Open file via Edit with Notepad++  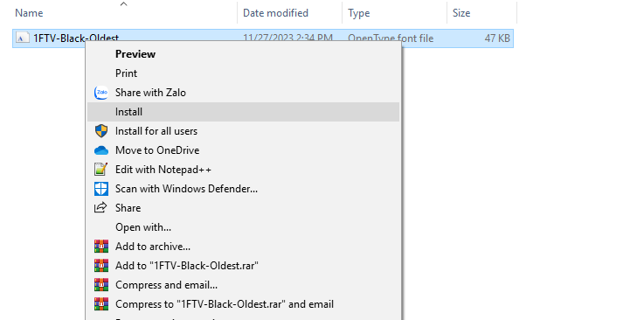pyautogui.click(x=243, y=170)
